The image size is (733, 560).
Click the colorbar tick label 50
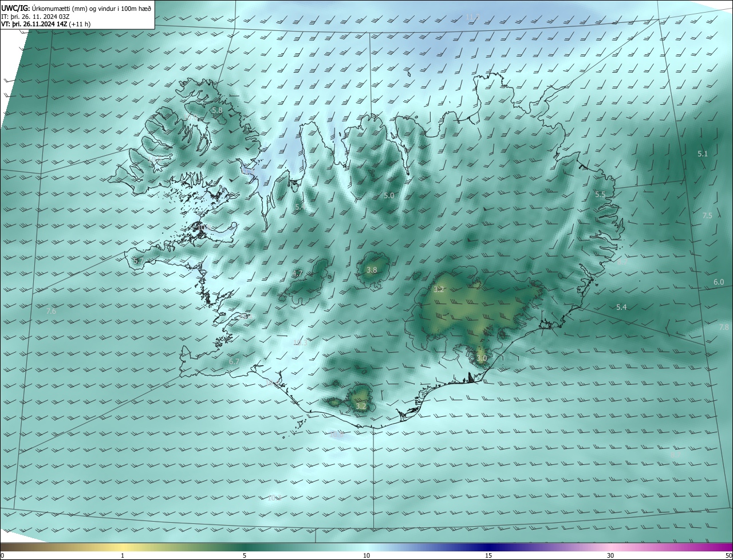(728, 555)
